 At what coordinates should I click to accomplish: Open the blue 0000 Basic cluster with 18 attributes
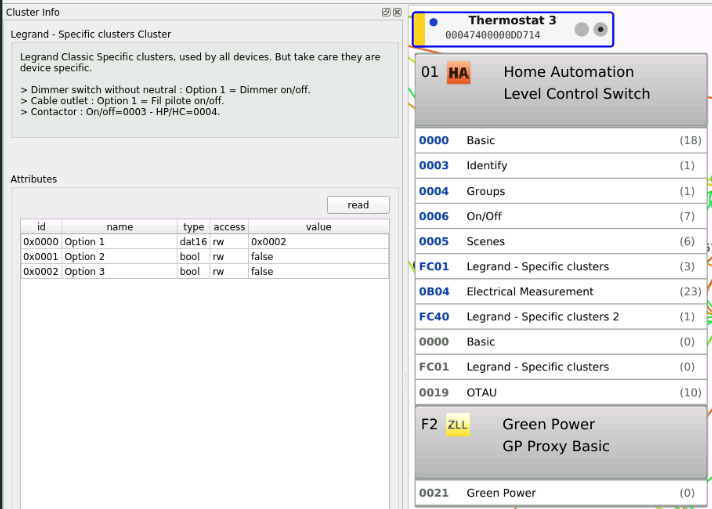pos(561,140)
